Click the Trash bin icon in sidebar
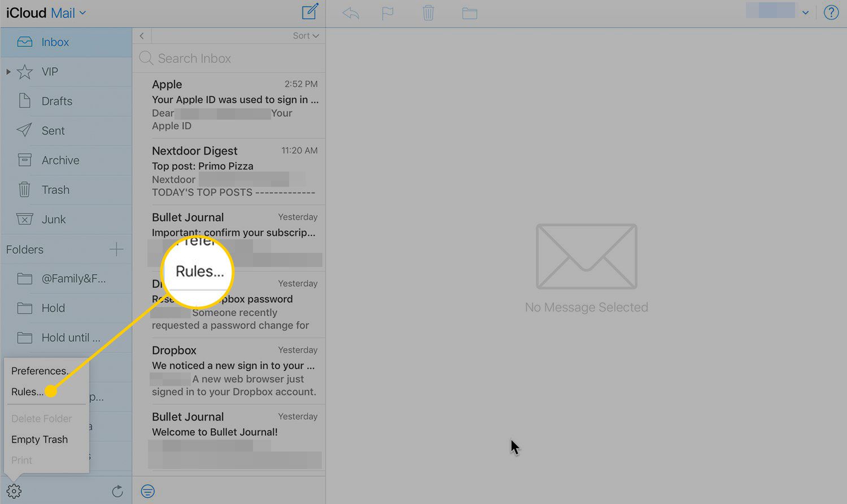Screen dimensions: 847x504 pos(24,189)
